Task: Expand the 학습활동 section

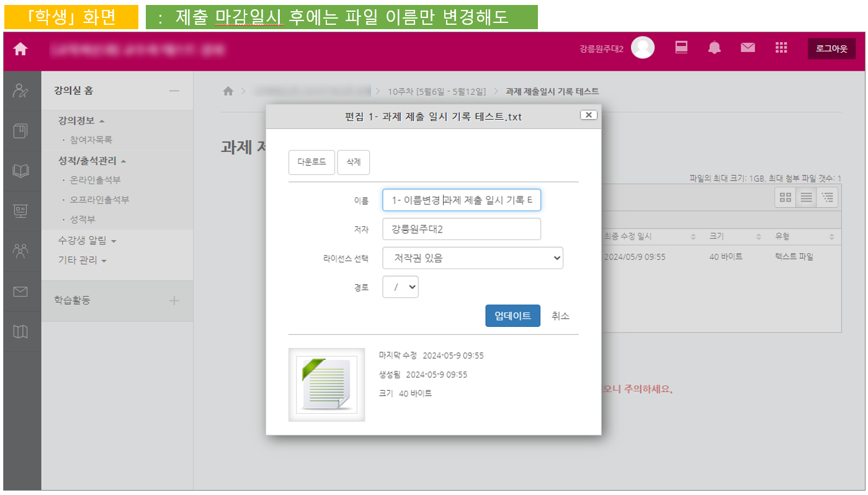Action: pyautogui.click(x=174, y=300)
